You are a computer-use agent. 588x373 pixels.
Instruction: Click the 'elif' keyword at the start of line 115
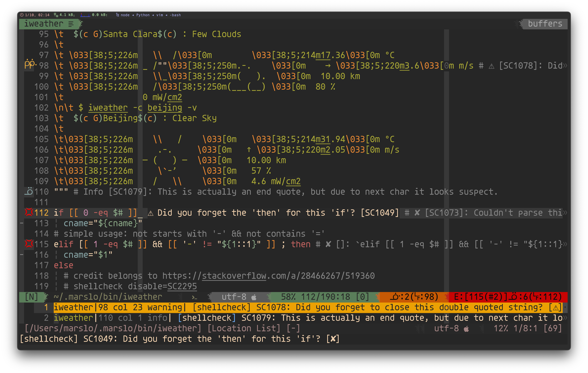63,244
